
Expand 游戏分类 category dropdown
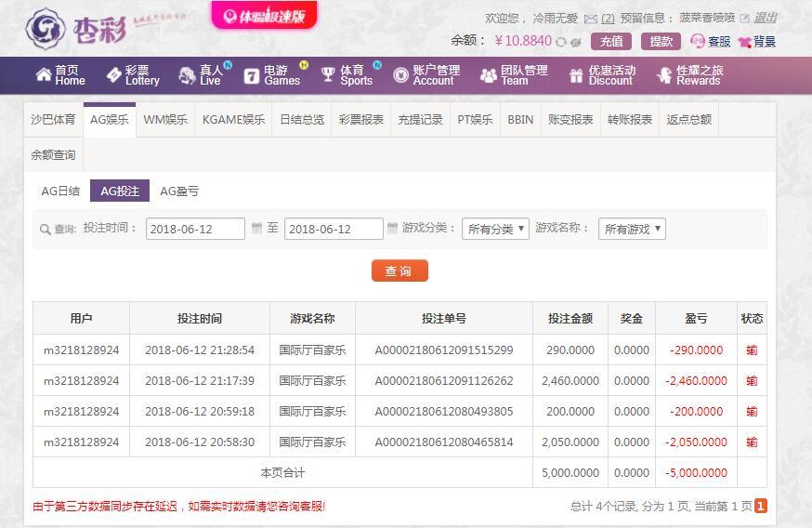[495, 229]
